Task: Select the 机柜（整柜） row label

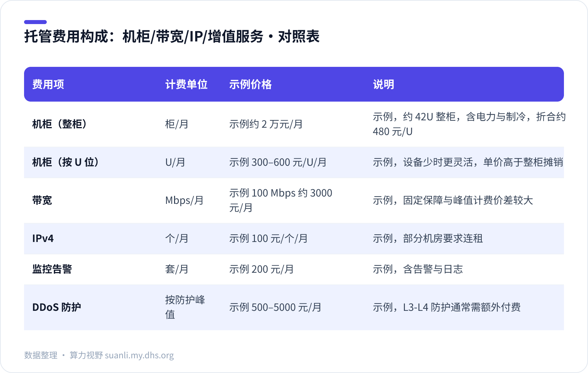Action: point(60,124)
